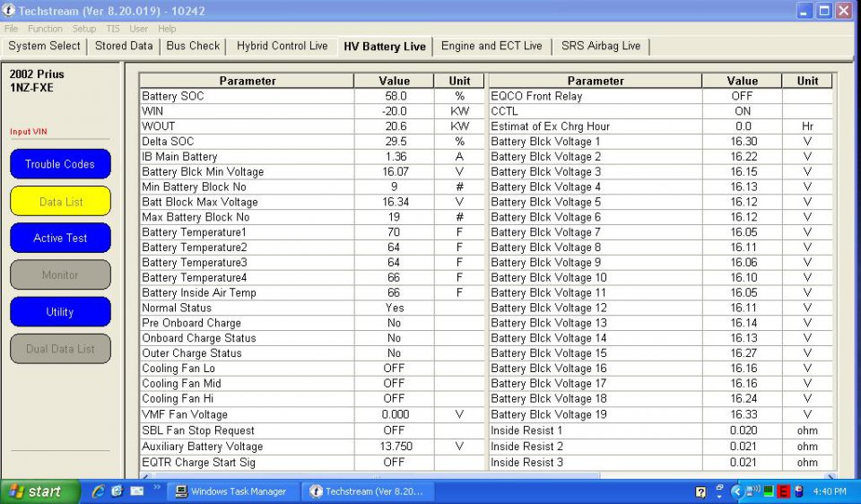Click the green tray monitor icon
The image size is (861, 504).
point(769,491)
